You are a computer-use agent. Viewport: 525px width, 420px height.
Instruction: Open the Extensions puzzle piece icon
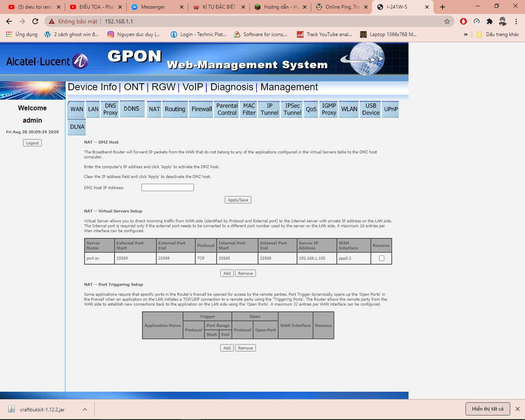coord(490,21)
